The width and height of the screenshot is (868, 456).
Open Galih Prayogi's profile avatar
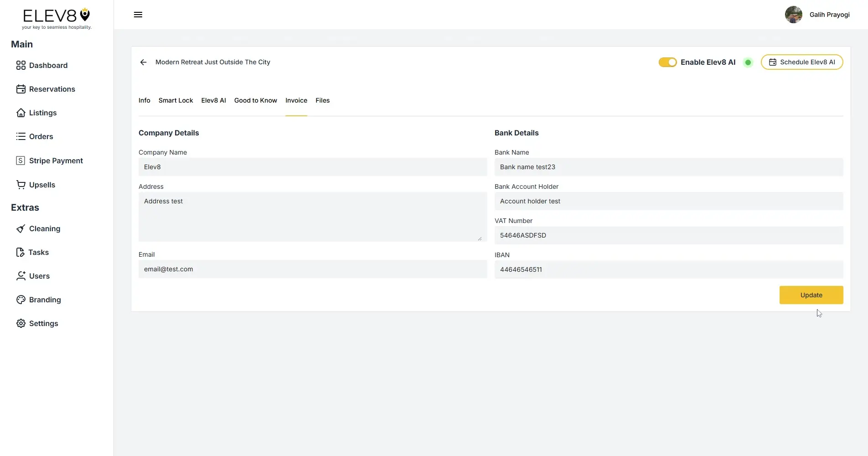click(793, 15)
